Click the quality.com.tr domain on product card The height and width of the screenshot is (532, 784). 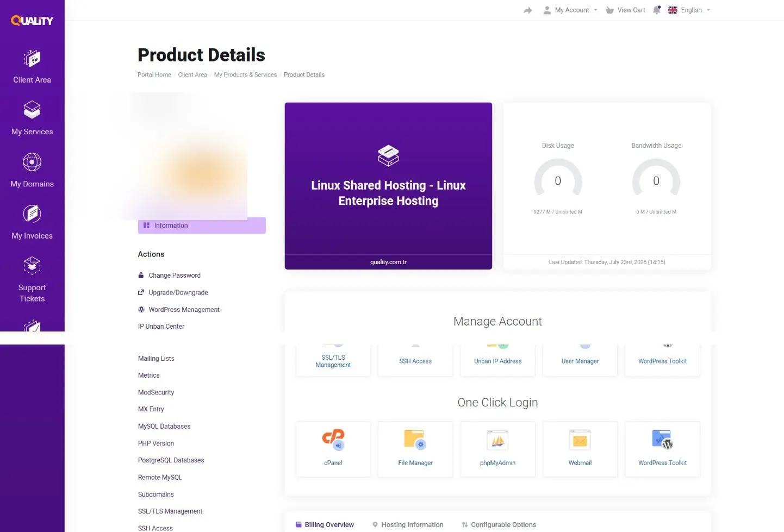[388, 262]
